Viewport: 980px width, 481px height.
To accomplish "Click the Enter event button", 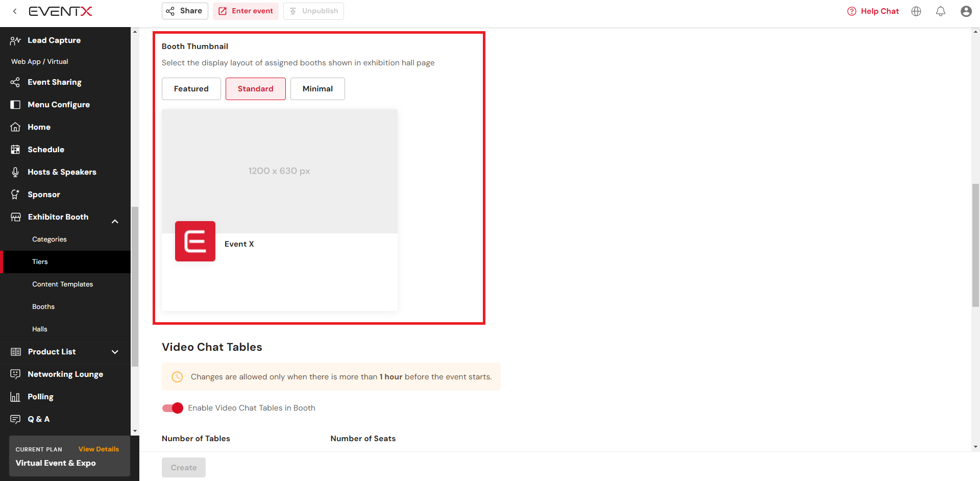I will (x=246, y=11).
